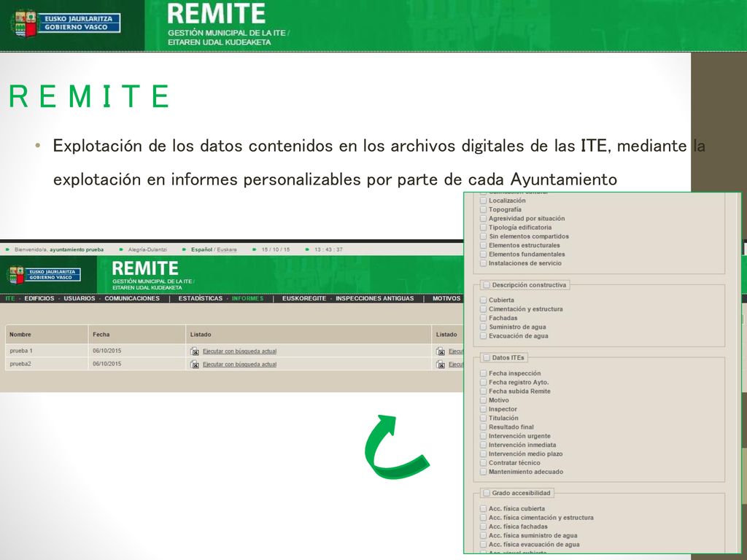Check Agresividad por situación
The image size is (747, 560).
[483, 219]
